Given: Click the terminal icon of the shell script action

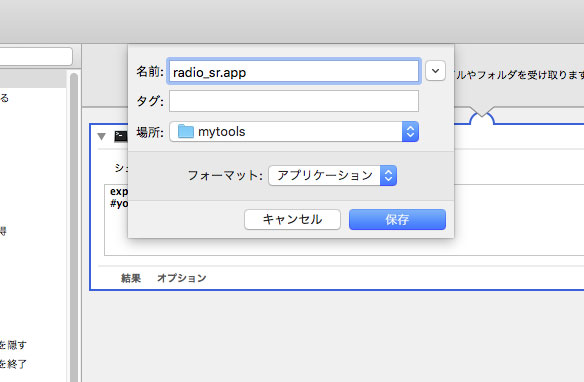Looking at the screenshot, I should 121,136.
